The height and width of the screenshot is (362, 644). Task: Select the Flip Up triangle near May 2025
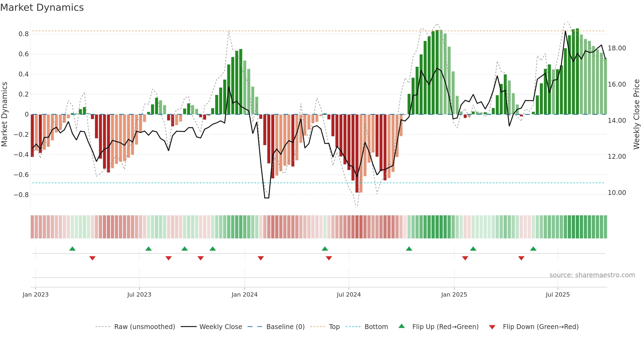(533, 249)
